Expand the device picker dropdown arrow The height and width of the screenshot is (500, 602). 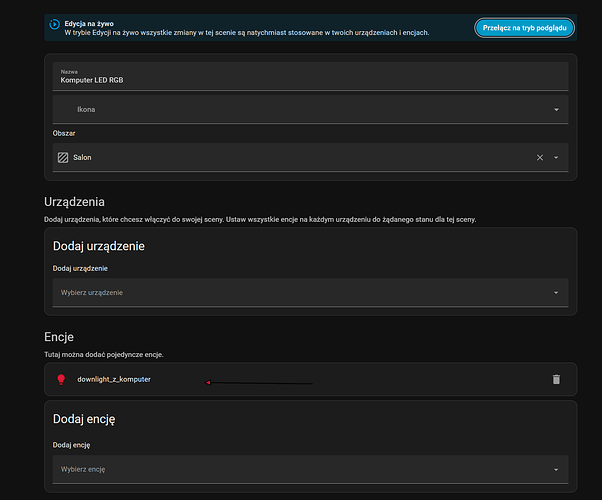(x=556, y=292)
